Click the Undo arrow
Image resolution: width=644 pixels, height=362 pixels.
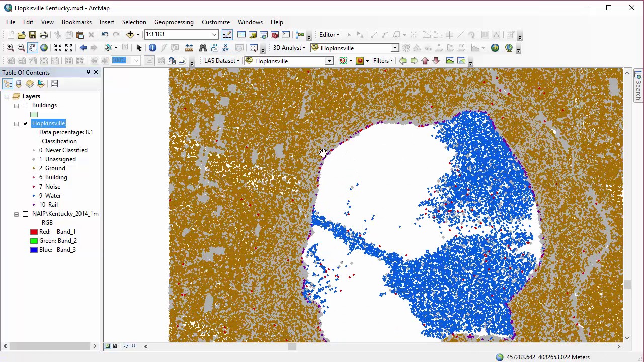(x=105, y=34)
